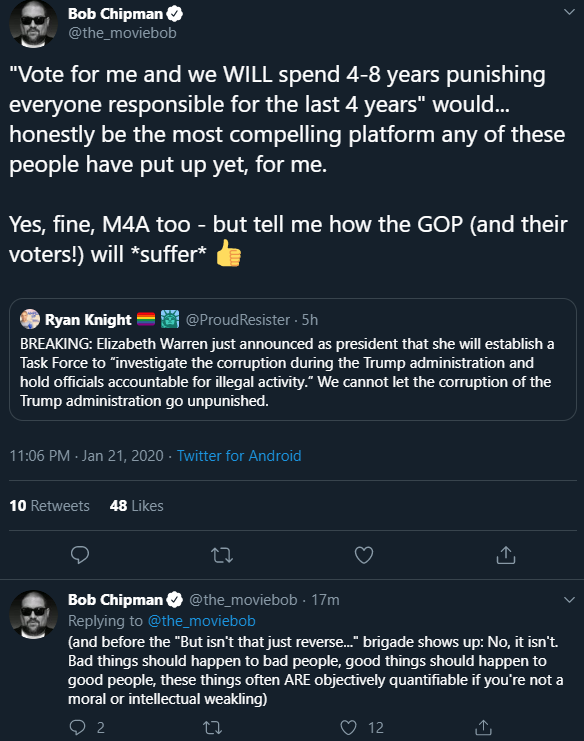View the 48 Likes list
The height and width of the screenshot is (741, 584).
tap(137, 506)
